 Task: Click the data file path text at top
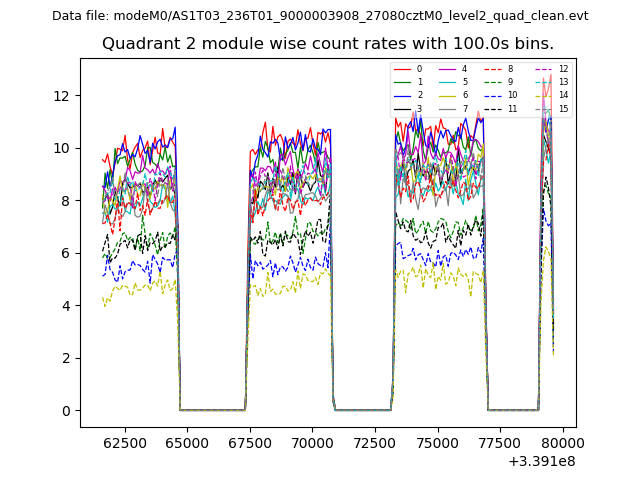click(320, 16)
